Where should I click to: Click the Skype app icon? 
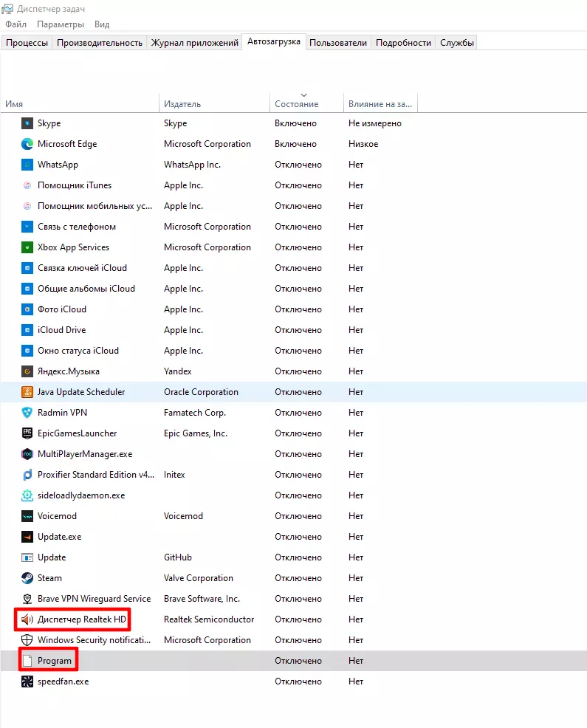click(x=27, y=123)
